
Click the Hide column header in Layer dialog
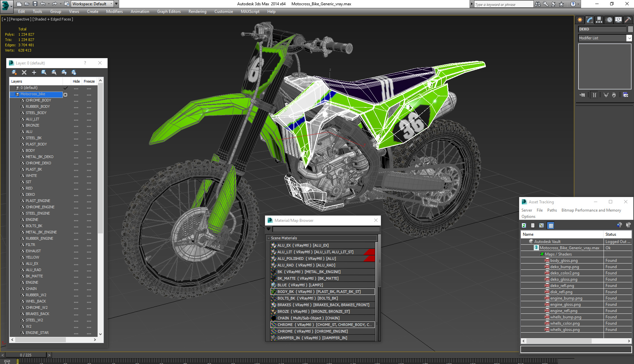76,81
